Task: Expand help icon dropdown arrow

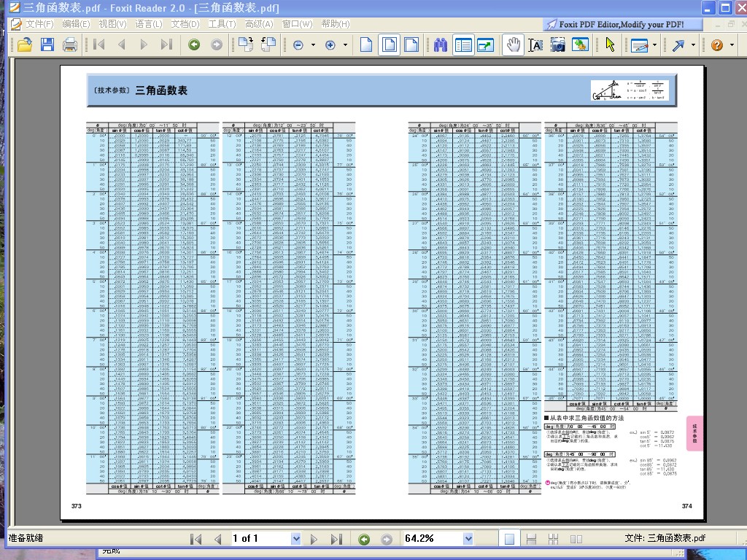Action: tap(732, 45)
